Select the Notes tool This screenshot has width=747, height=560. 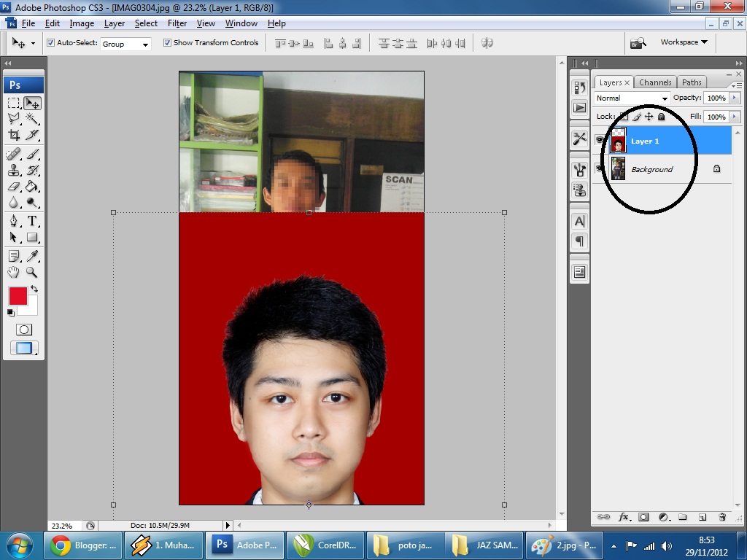pyautogui.click(x=14, y=256)
